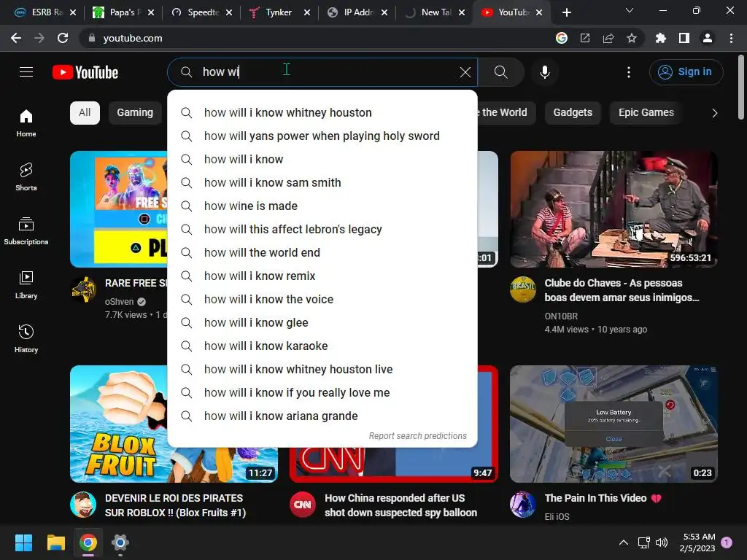Pick 'how will i know ariana grande'
The height and width of the screenshot is (560, 747).
322,416
